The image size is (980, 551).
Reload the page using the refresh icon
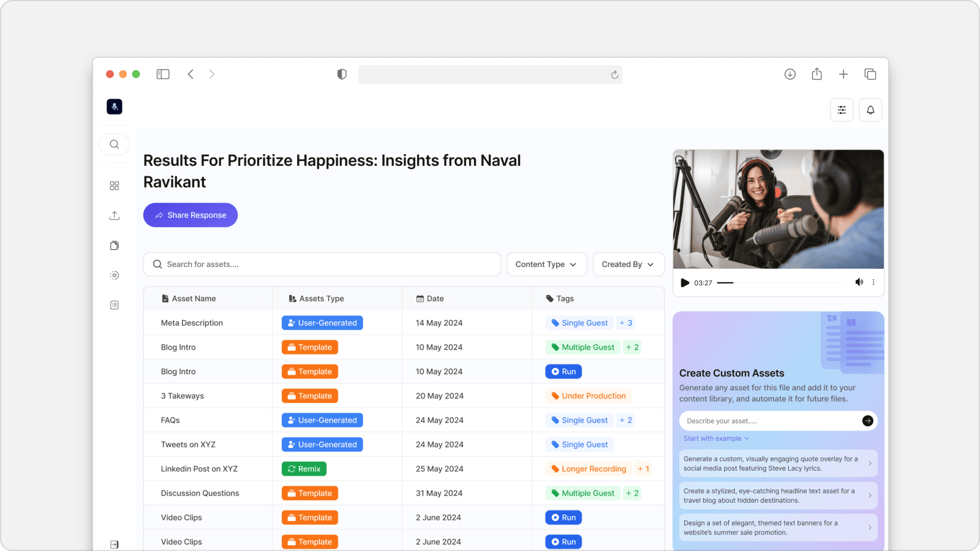[614, 75]
